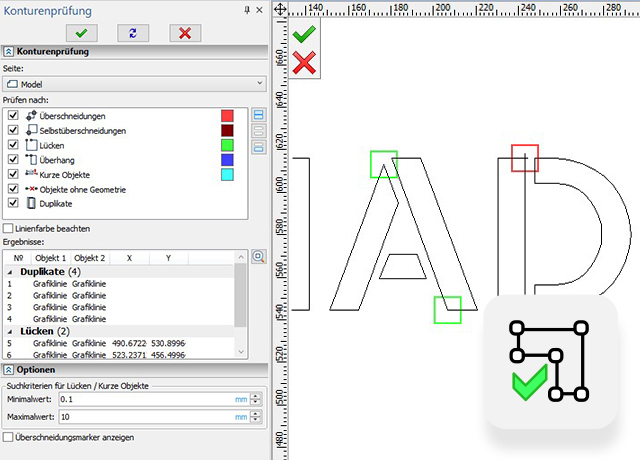Click the Überhang icon
The image size is (640, 460).
31,160
